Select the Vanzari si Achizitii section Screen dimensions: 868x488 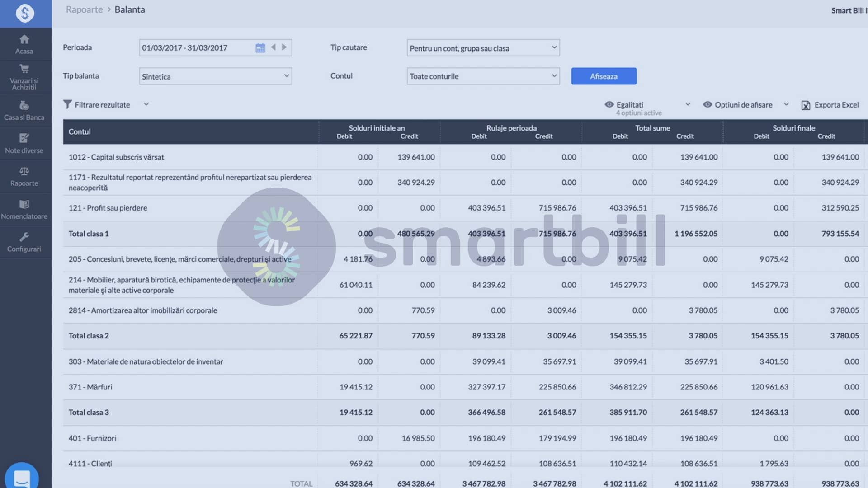pos(25,77)
